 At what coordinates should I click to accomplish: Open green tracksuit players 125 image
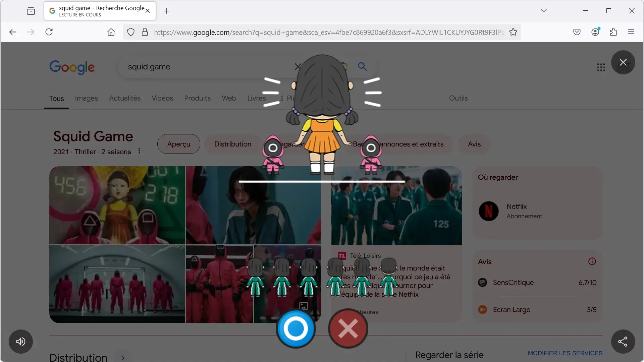(396, 205)
